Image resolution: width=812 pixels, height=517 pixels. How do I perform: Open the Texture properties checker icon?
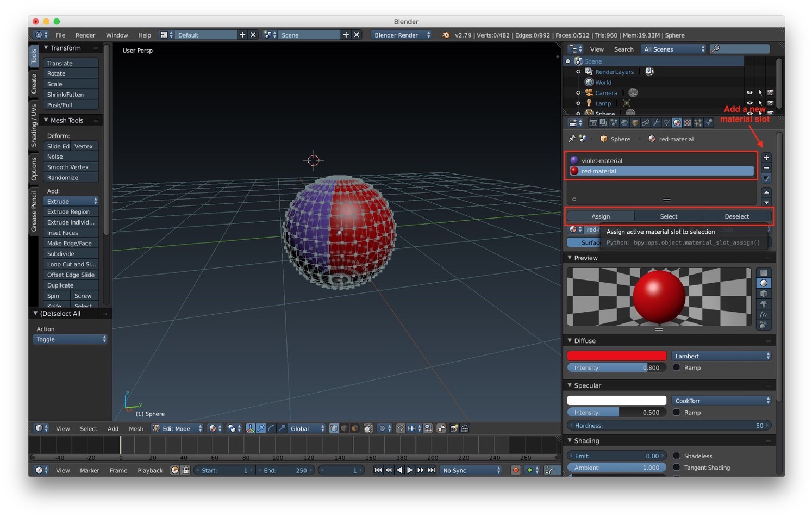coord(688,123)
